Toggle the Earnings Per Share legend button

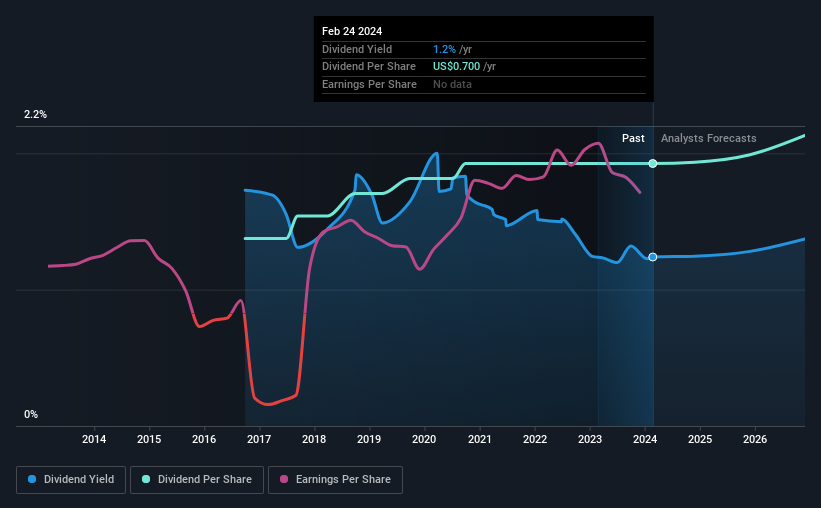pos(335,480)
